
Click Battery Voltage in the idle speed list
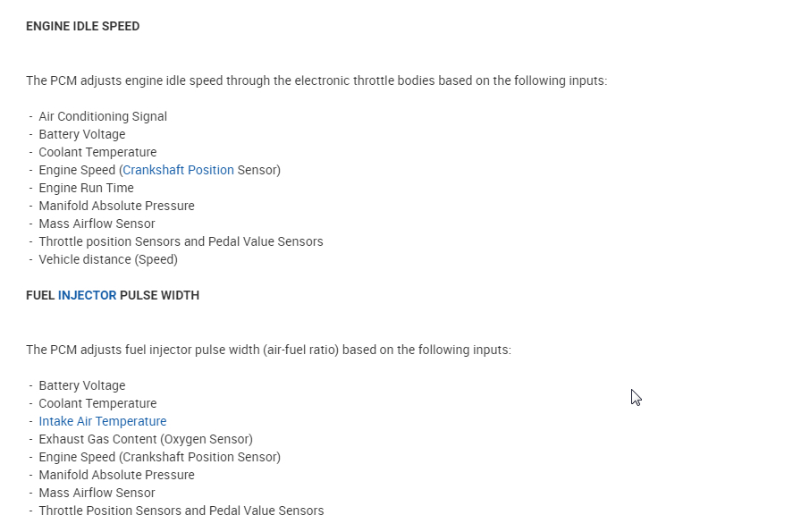81,134
